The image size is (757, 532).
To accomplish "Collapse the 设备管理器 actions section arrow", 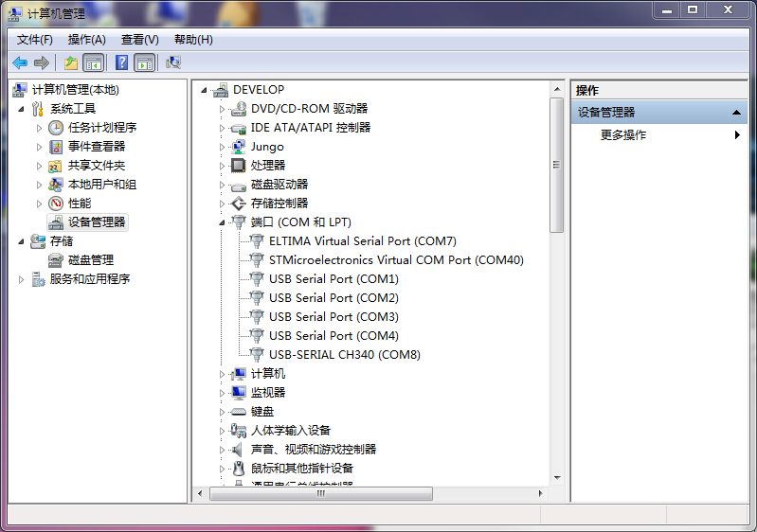I will click(x=736, y=113).
